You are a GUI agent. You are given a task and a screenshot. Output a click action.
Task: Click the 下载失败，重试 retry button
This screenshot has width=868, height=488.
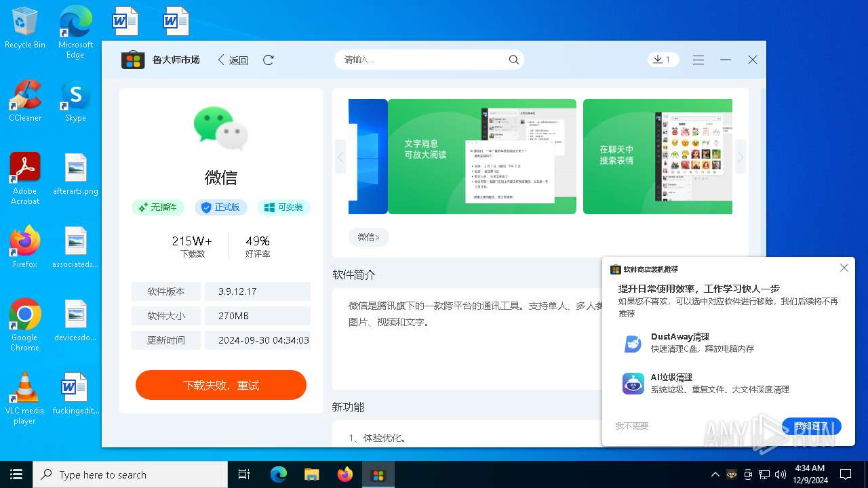[221, 385]
